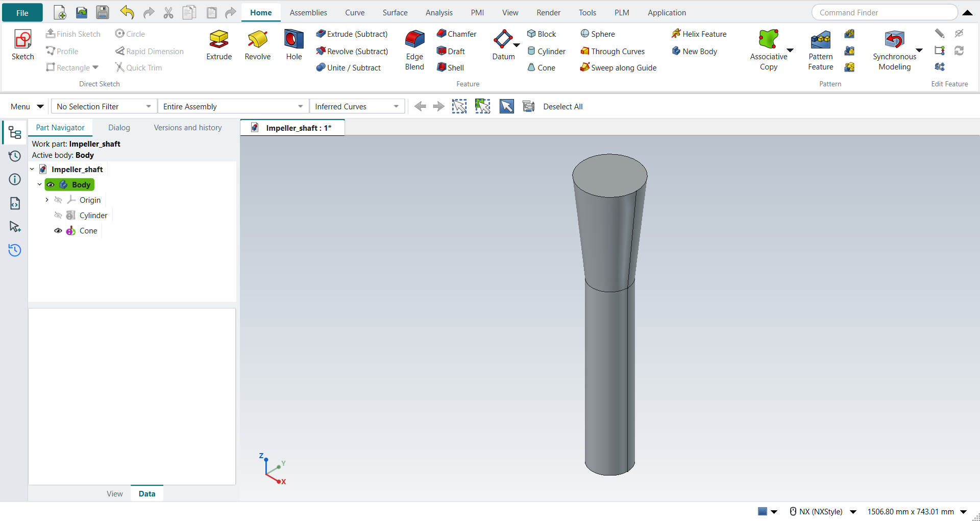
Task: Select the Extrude tool
Action: tap(219, 45)
